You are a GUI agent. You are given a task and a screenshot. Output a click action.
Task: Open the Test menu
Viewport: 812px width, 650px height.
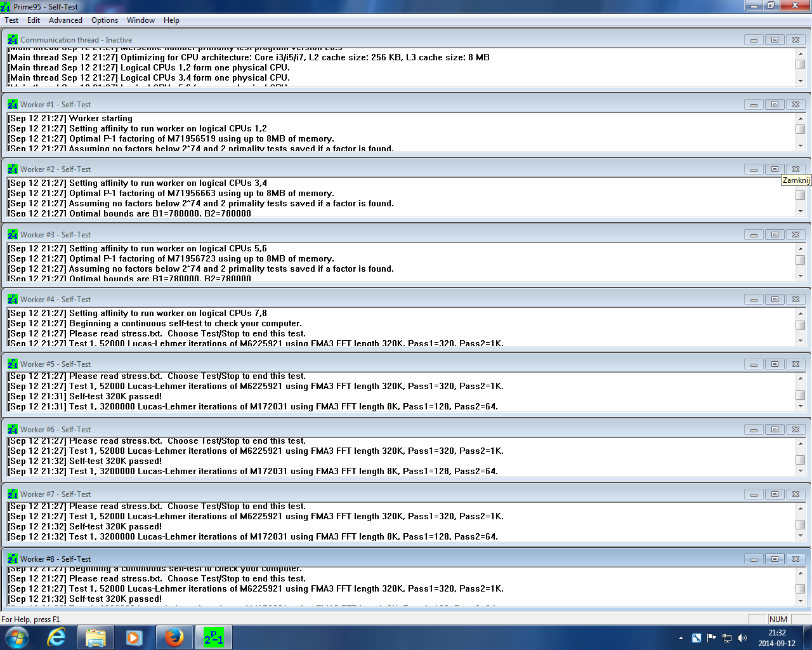pos(11,20)
